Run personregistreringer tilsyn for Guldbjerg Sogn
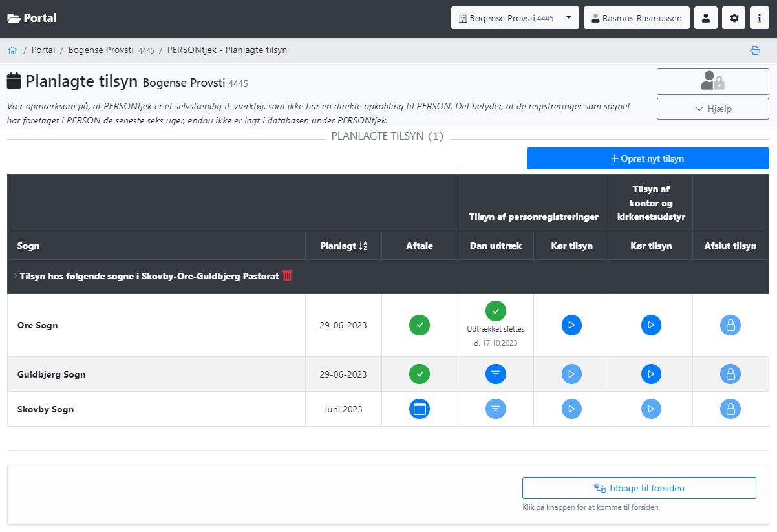 pos(571,374)
